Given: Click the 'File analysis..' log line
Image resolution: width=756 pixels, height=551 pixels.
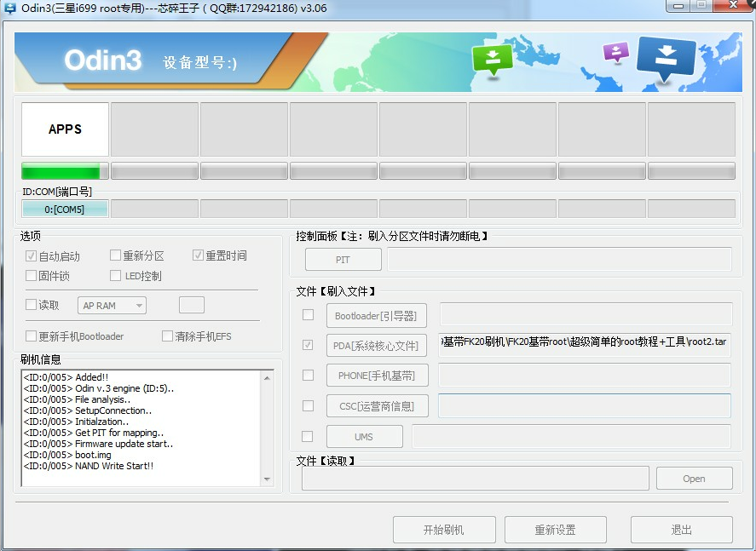Looking at the screenshot, I should [78, 399].
